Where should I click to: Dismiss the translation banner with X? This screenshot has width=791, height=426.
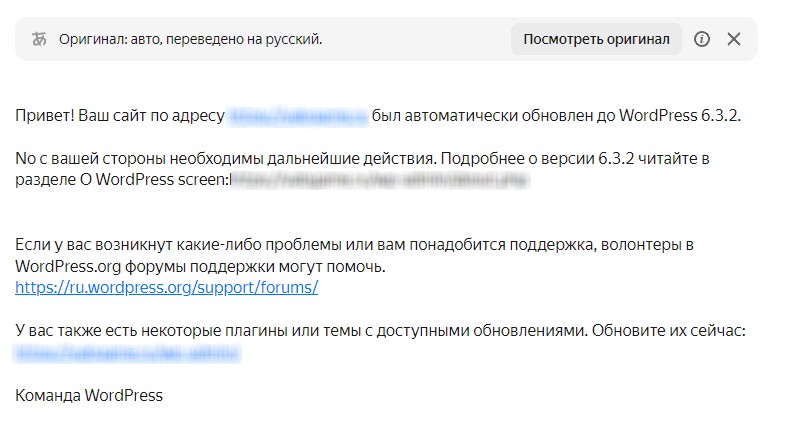click(x=734, y=39)
